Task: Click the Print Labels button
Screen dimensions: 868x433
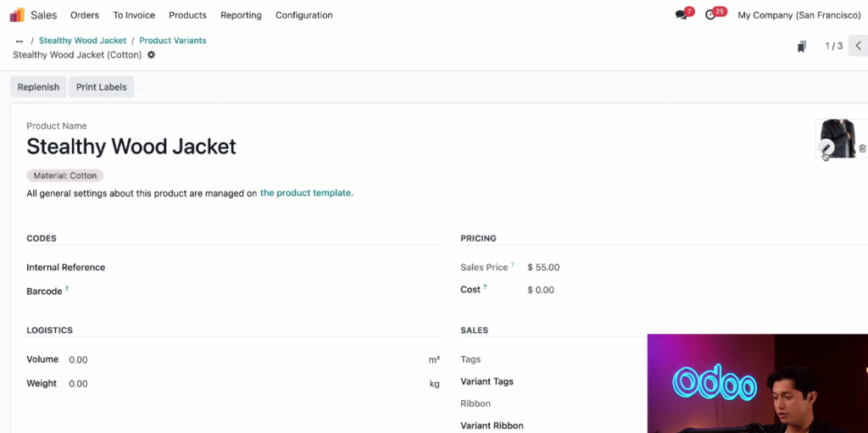Action: point(102,87)
